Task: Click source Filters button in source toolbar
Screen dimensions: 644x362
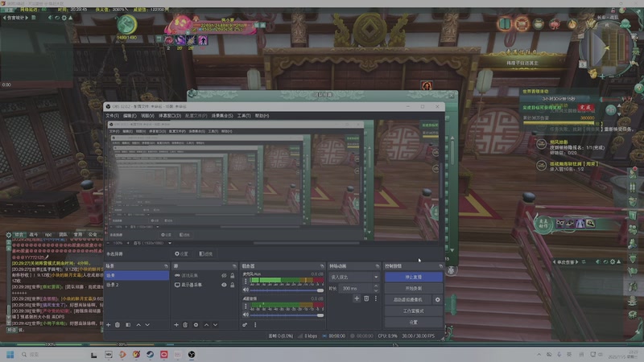Action: 206,253
